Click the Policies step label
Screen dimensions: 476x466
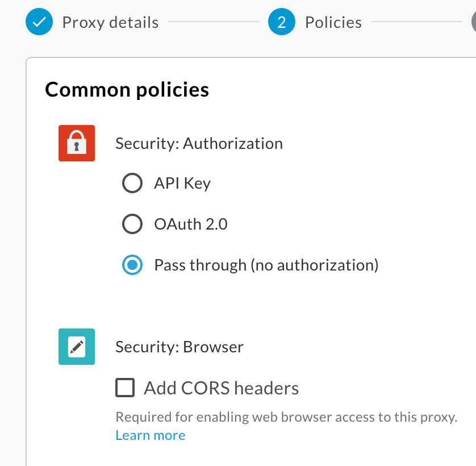(x=333, y=22)
